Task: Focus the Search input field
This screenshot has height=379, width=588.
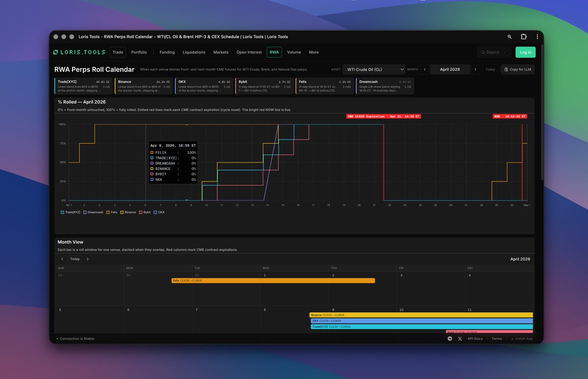Action: [494, 52]
